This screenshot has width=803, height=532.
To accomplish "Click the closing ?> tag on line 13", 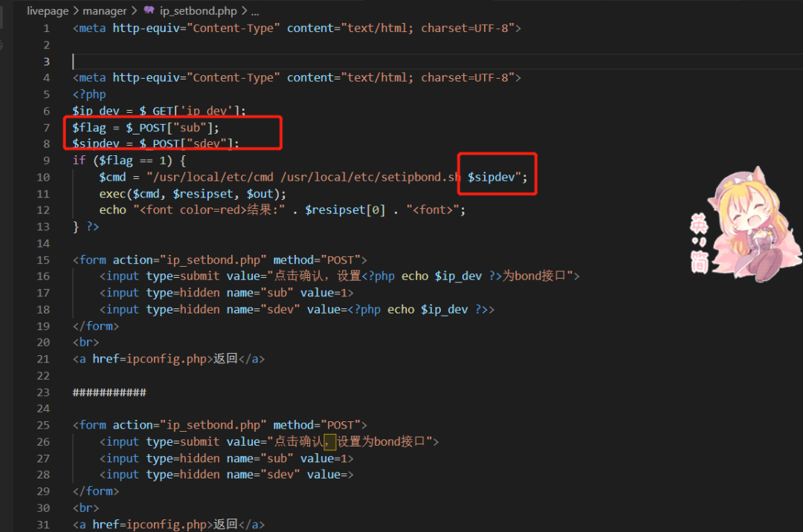I will click(x=93, y=227).
